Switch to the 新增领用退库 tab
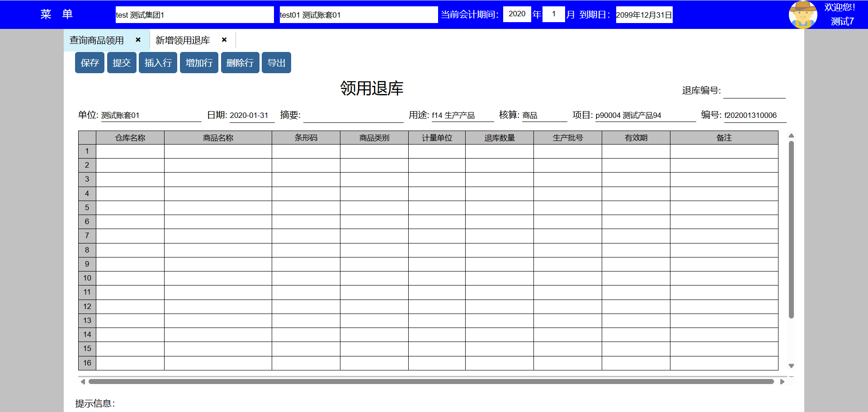Screen dimensions: 868x412 click(183, 40)
